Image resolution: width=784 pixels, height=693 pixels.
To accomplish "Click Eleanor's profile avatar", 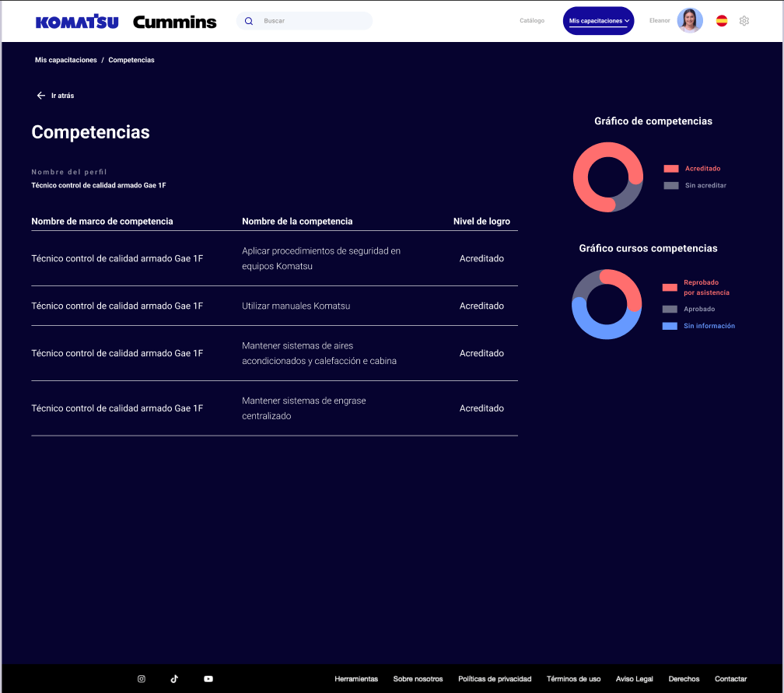I will 690,21.
